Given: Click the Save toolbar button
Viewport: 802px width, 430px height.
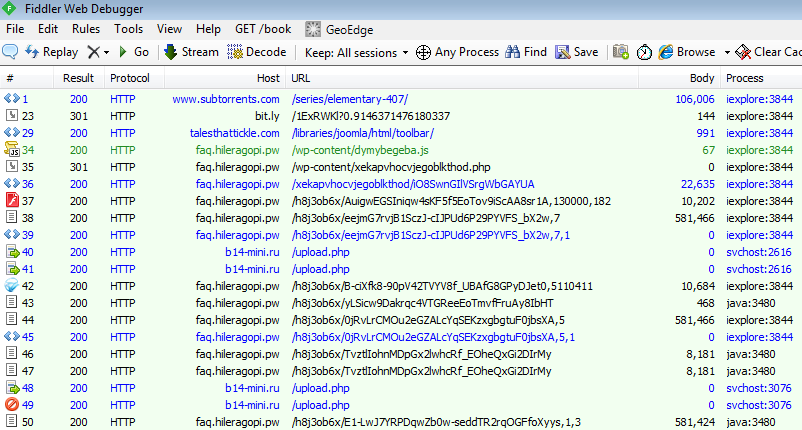Looking at the screenshot, I should [x=577, y=52].
